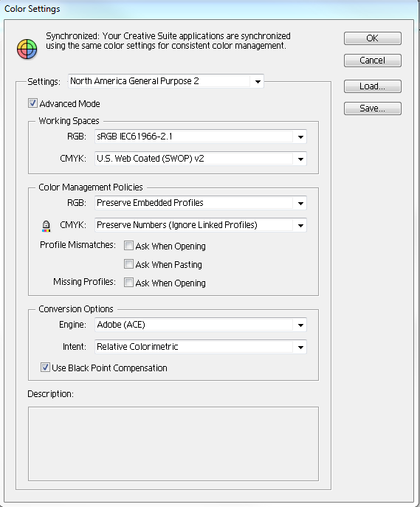The image size is (420, 507).
Task: Open the RGB policy dropdown showing Preserve Embedded Profiles
Action: 201,203
